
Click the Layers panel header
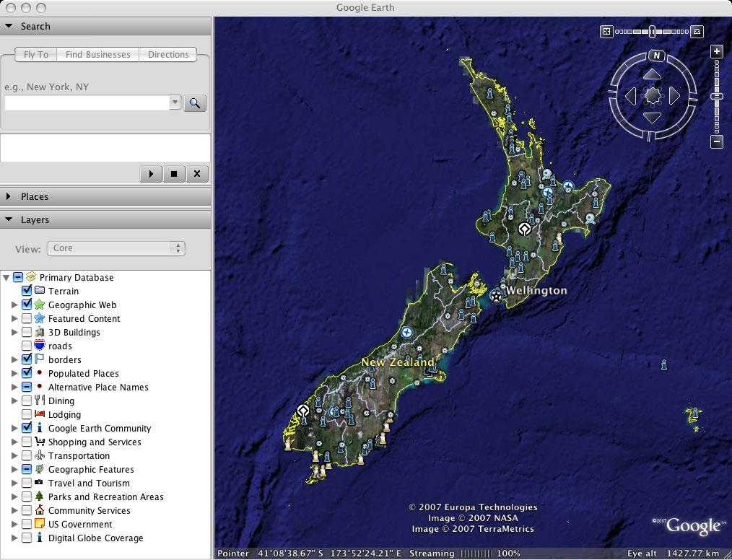[105, 219]
